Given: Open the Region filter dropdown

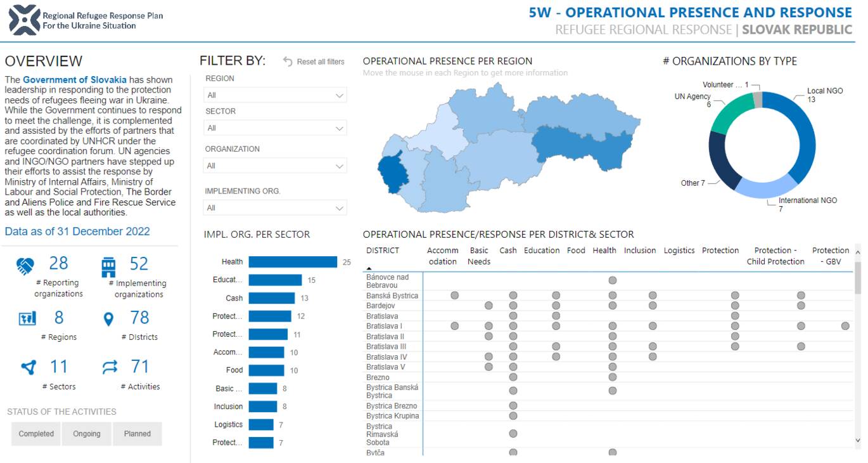Looking at the screenshot, I should 276,95.
